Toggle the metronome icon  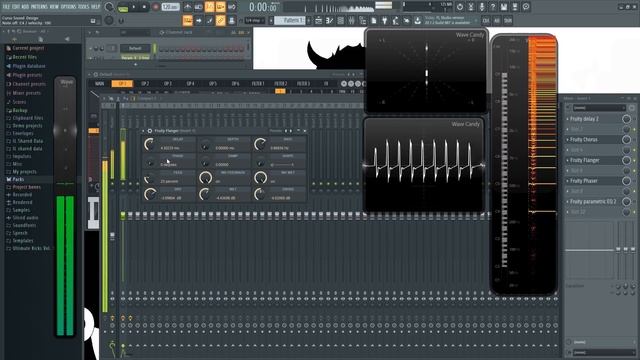tap(187, 7)
